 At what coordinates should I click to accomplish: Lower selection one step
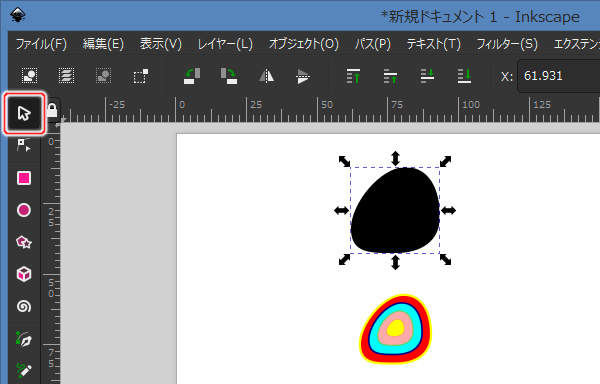point(427,76)
